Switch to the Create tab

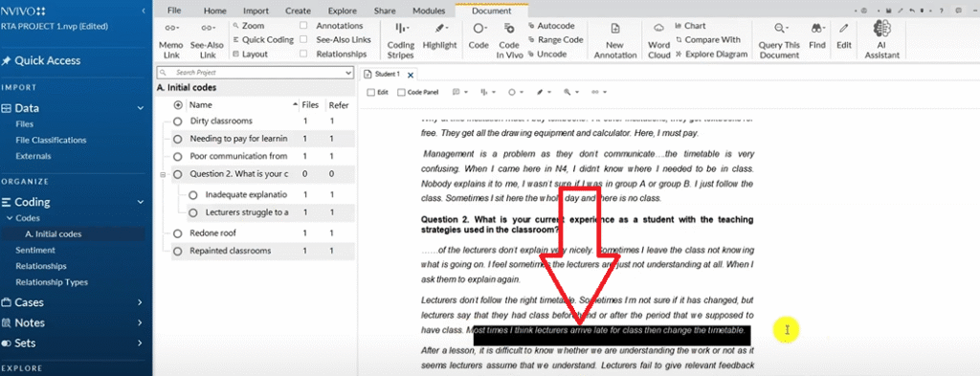pyautogui.click(x=299, y=11)
